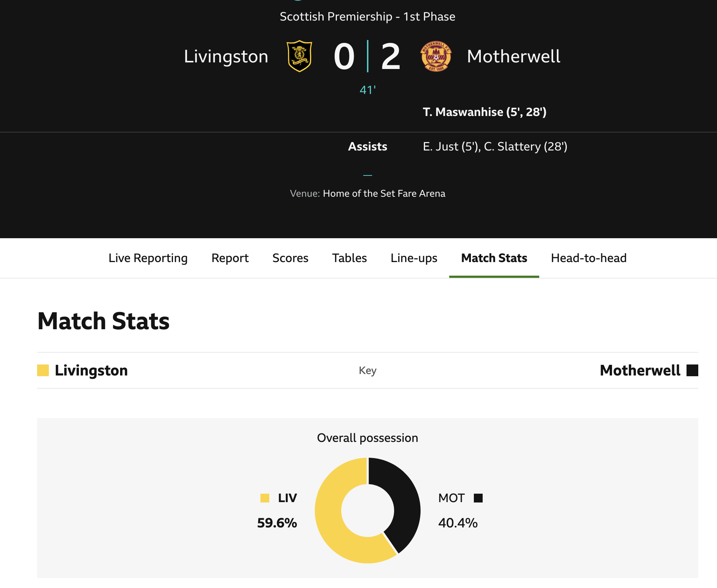Click the yellow Livingston key swatch
This screenshot has width=717, height=588.
coord(43,370)
